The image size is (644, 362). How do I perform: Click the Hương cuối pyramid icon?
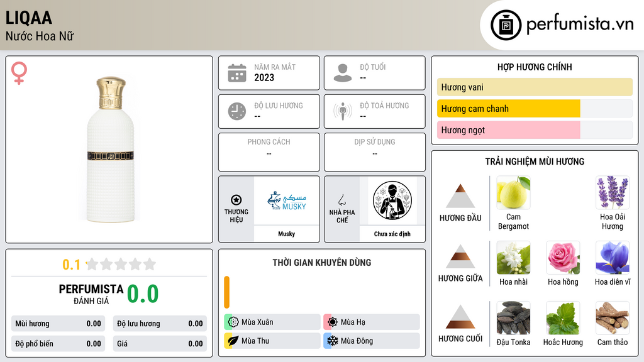(x=460, y=317)
